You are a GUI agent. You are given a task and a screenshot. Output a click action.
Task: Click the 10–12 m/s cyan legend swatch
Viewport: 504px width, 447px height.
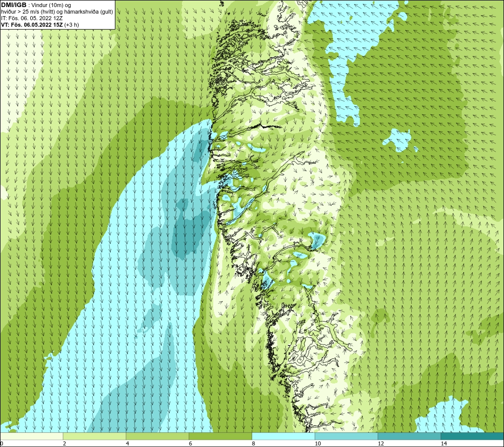(347, 436)
